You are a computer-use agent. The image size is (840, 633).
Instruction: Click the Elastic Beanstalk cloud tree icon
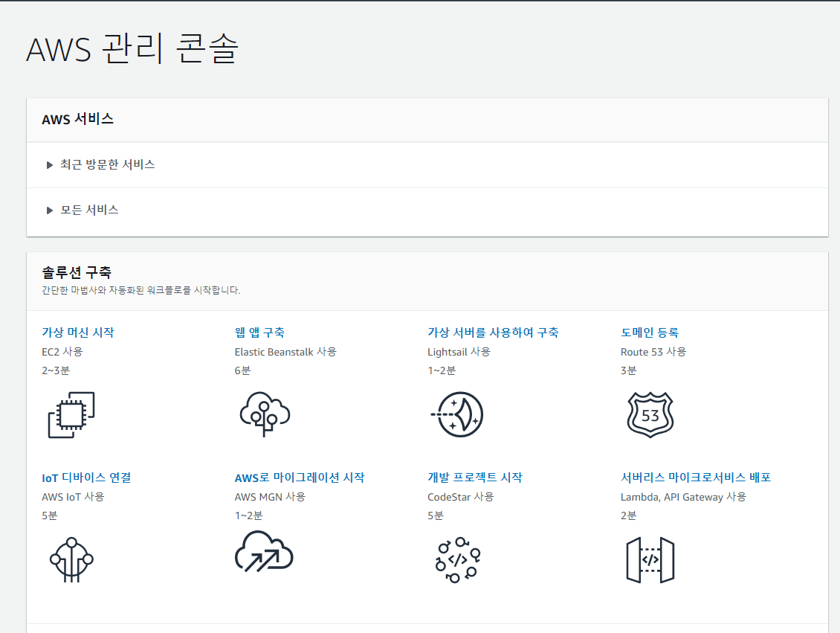point(265,414)
